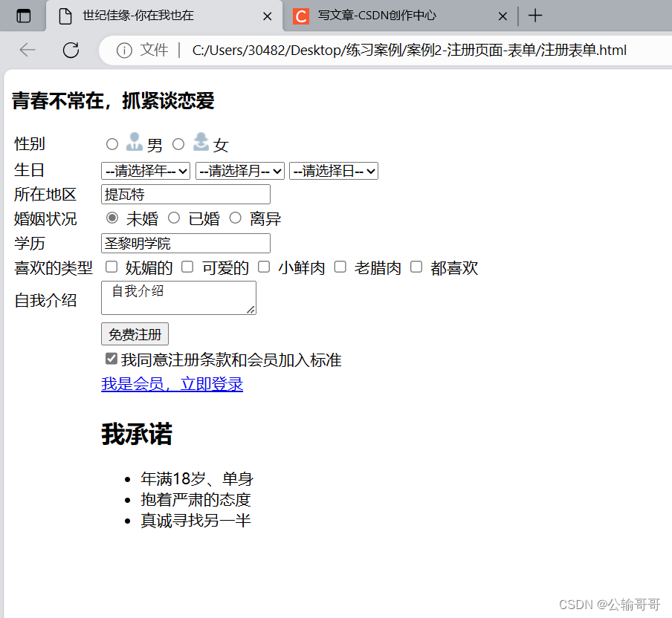Check the 小鲜肉 preference box
672x618 pixels.
[264, 266]
